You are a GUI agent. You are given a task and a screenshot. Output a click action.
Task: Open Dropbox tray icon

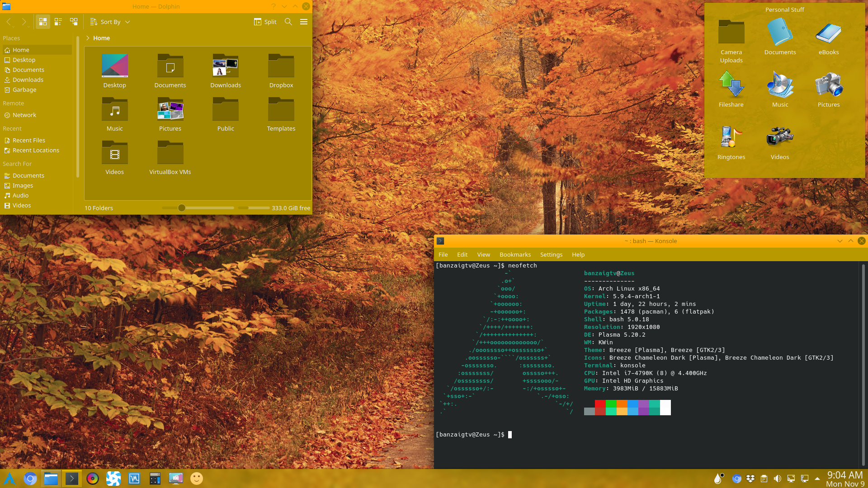pyautogui.click(x=750, y=479)
